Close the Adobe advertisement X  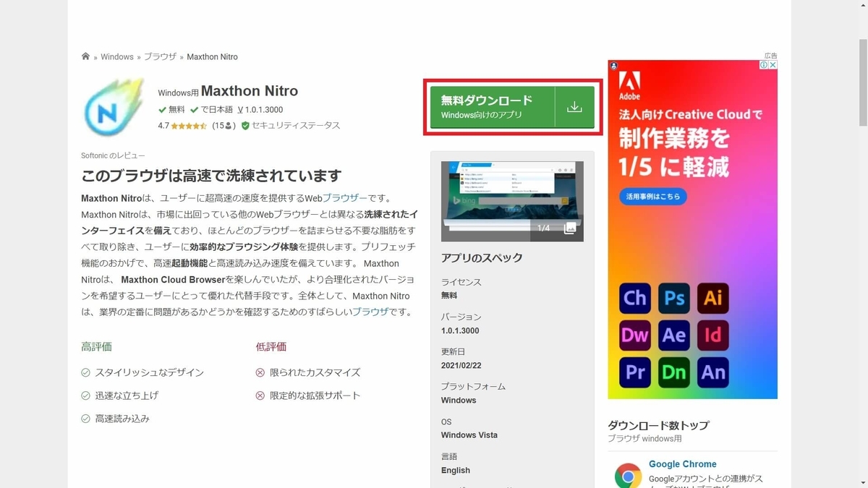773,65
